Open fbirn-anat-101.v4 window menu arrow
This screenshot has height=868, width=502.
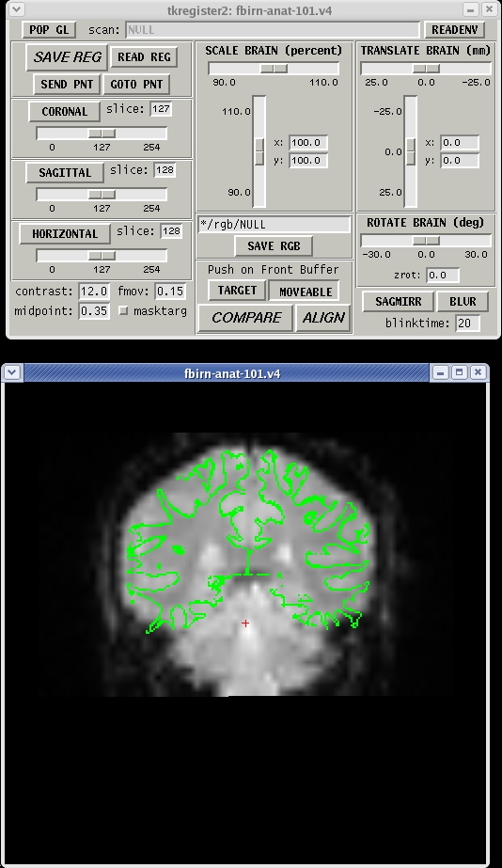(12, 373)
